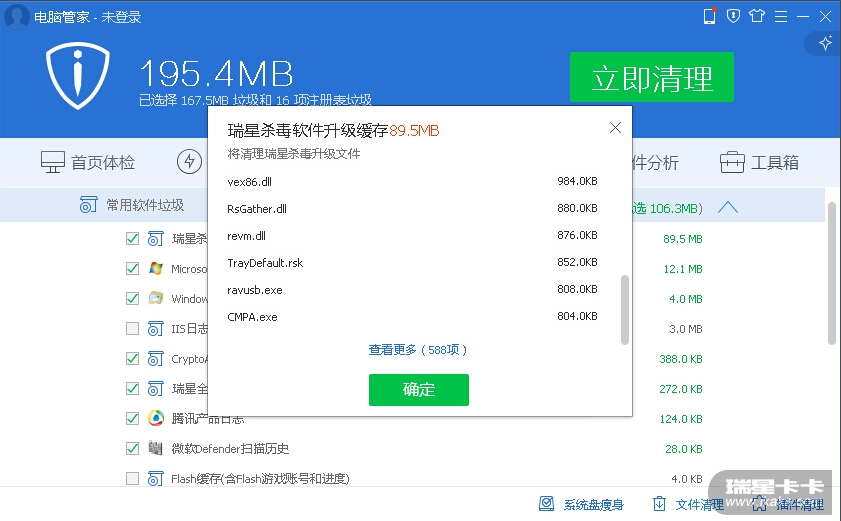Open the 查看更多（588项）link

418,350
